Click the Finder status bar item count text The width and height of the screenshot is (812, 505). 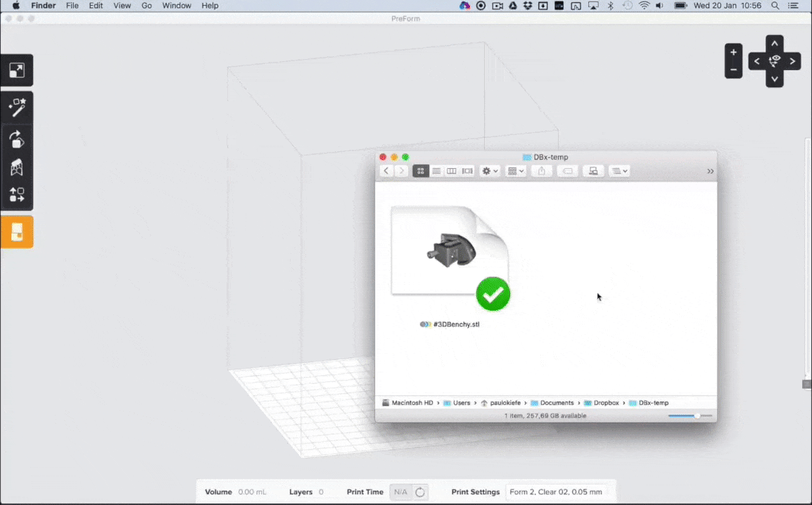coord(545,416)
